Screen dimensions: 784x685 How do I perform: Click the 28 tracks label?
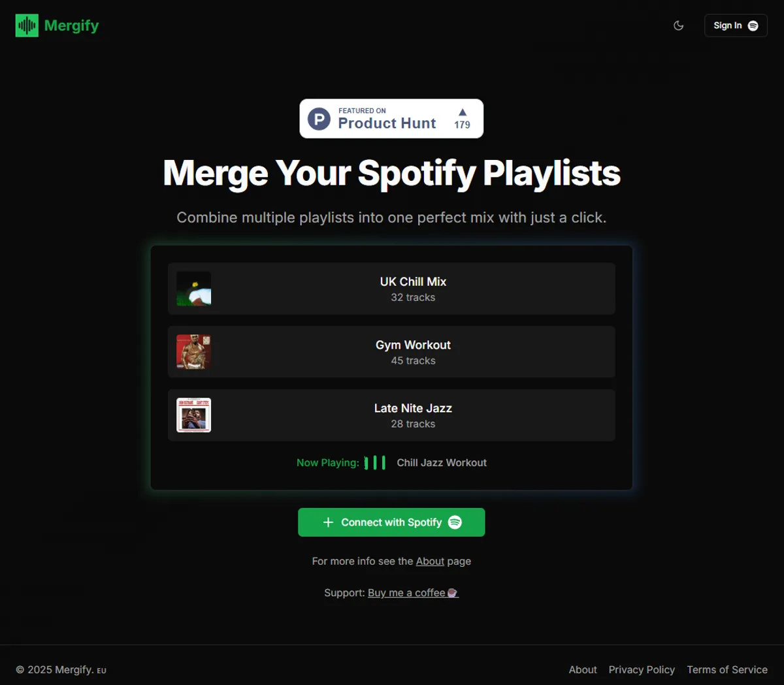tap(413, 424)
